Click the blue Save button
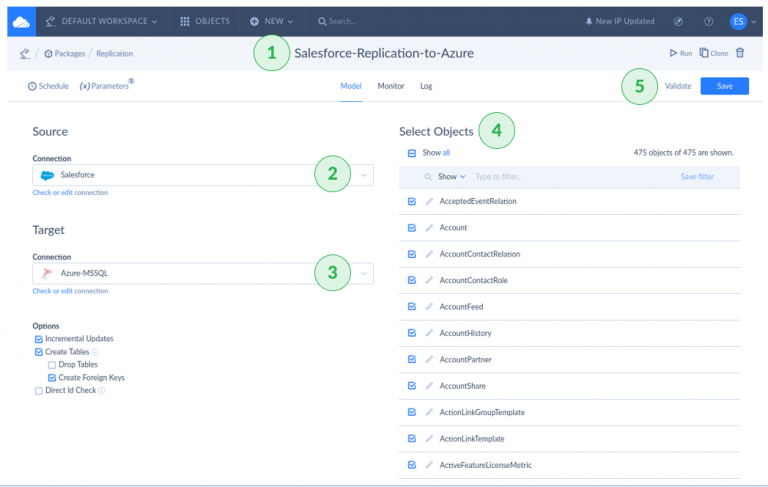Viewport: 768px width, 487px height. 724,86
